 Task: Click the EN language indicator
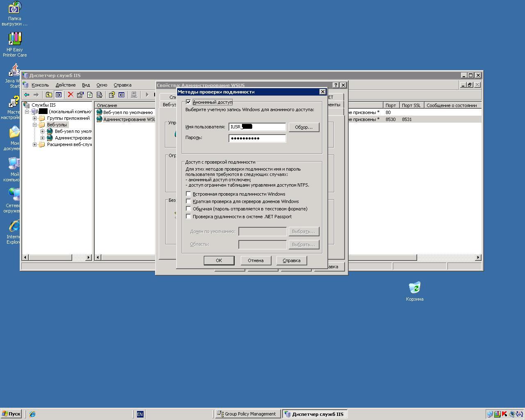(140, 414)
